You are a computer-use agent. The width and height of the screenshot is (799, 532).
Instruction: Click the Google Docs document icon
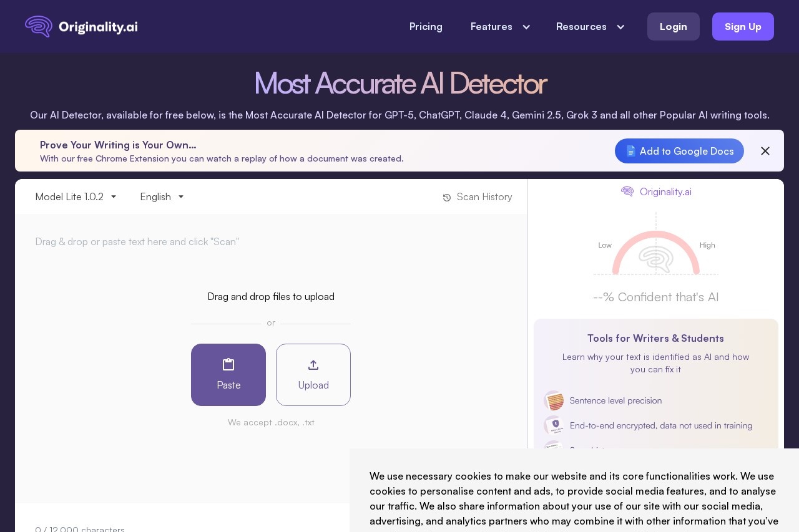tap(630, 151)
